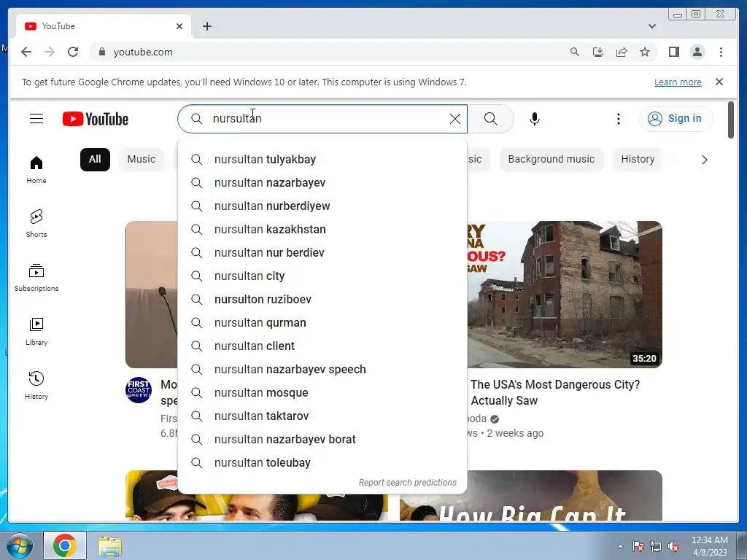Open a new browser tab
The width and height of the screenshot is (747, 560).
click(206, 26)
